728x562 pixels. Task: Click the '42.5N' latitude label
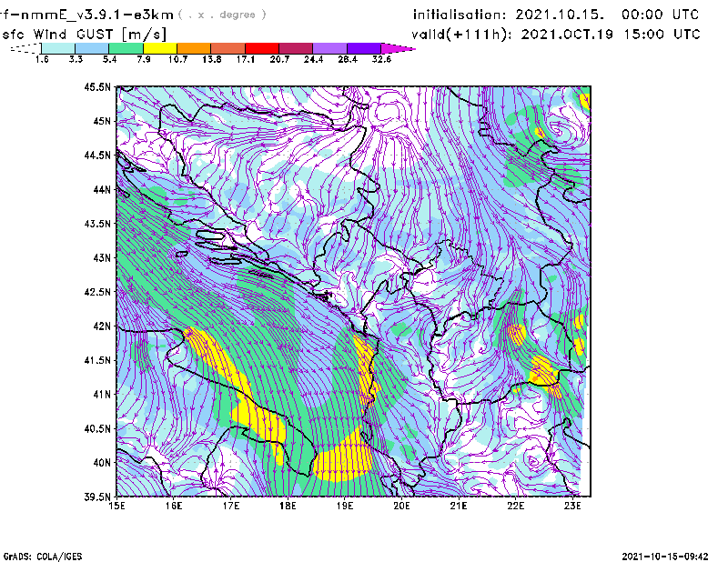[97, 292]
